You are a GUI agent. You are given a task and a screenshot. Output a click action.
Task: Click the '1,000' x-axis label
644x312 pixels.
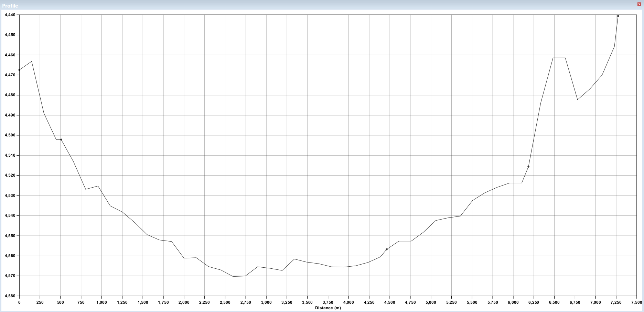[101, 302]
